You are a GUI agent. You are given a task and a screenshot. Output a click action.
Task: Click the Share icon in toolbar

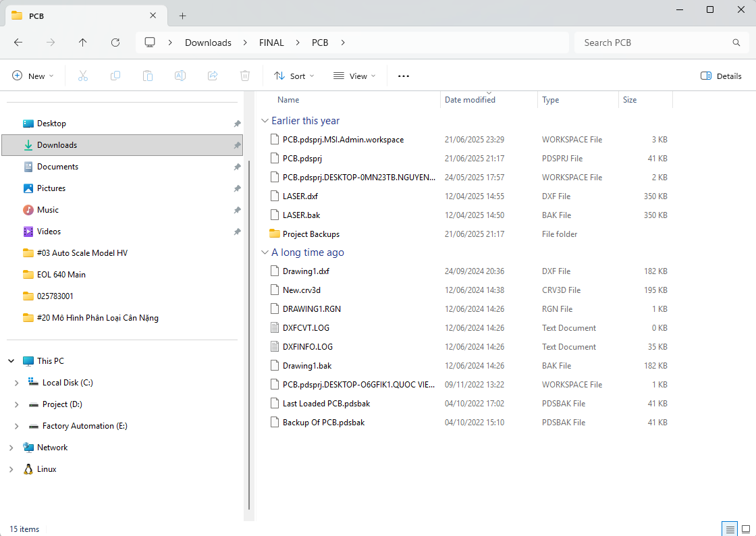coord(213,76)
